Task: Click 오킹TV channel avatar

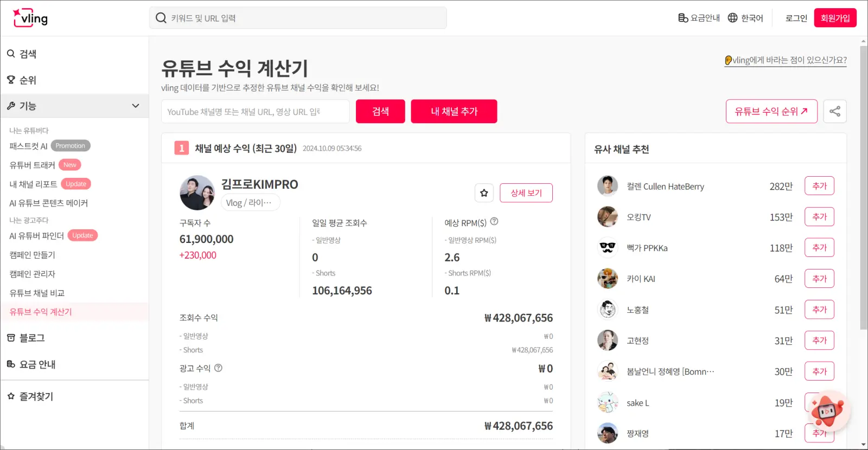Action: tap(608, 217)
